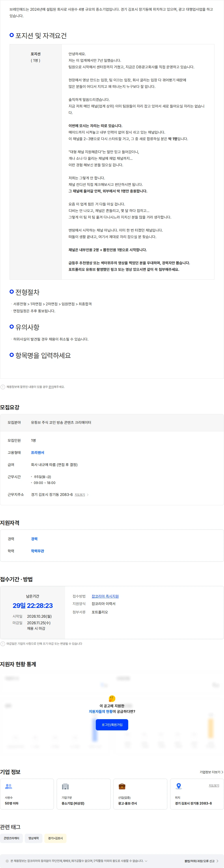Select the 경기>김포시 tag
This screenshot has height=868, width=224.
(55, 838)
